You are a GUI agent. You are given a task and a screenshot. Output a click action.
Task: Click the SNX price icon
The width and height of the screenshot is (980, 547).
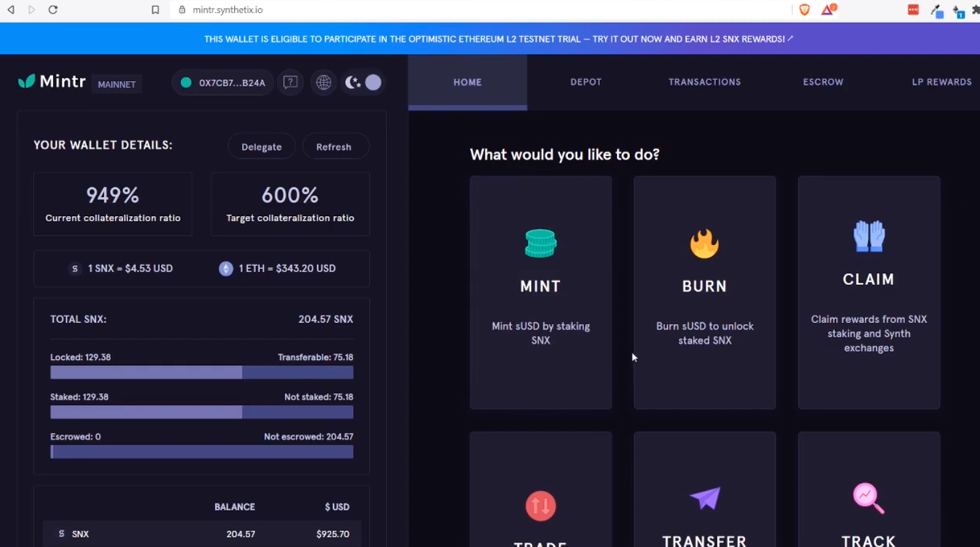click(75, 269)
